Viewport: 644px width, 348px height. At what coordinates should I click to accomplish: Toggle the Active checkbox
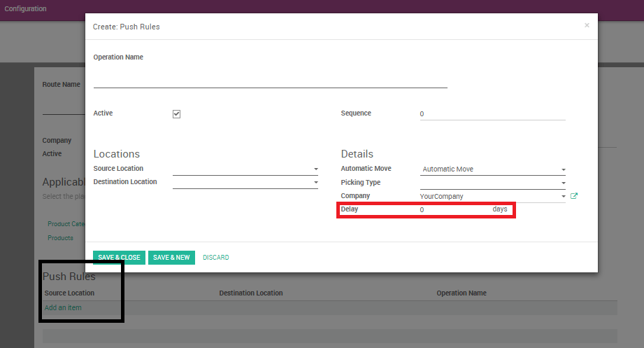click(x=176, y=114)
